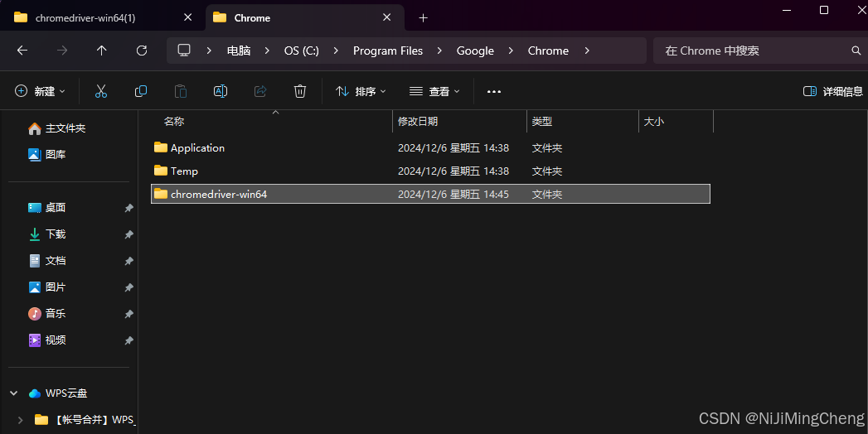Navigate to 电脑 in breadcrumb
This screenshot has height=434, width=868.
[239, 51]
